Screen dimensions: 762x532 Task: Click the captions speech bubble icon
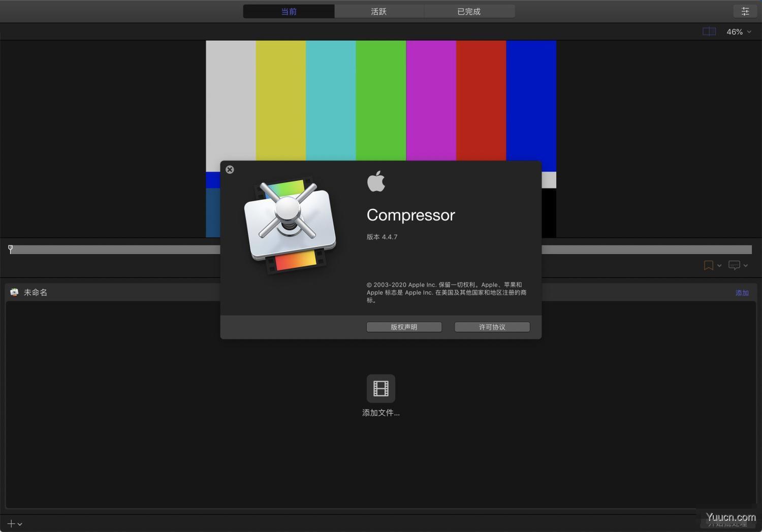coord(734,265)
